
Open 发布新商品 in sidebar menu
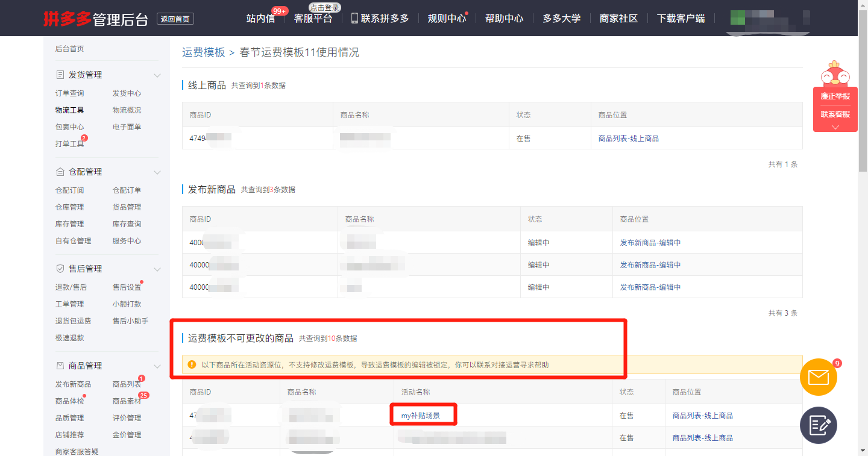coord(74,384)
